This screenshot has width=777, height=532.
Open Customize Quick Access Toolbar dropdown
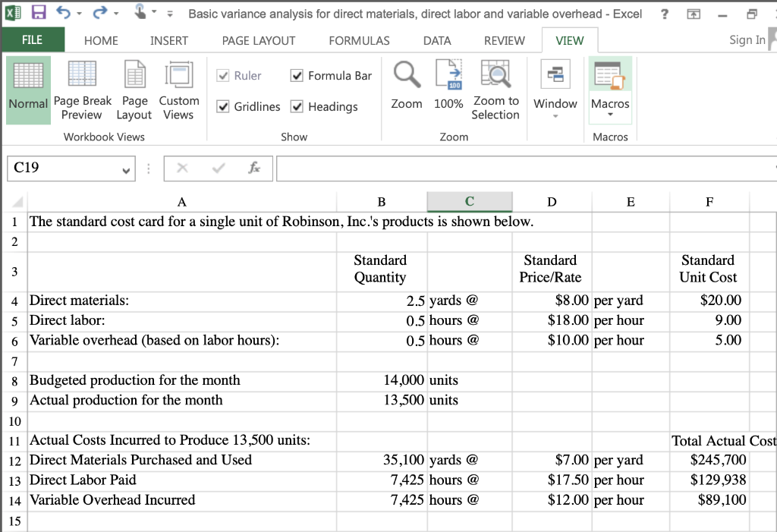point(170,14)
